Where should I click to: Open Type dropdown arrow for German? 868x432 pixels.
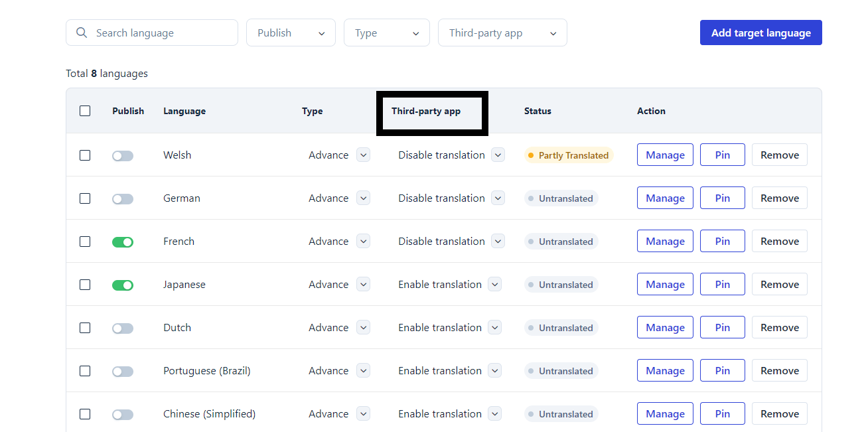(x=363, y=198)
